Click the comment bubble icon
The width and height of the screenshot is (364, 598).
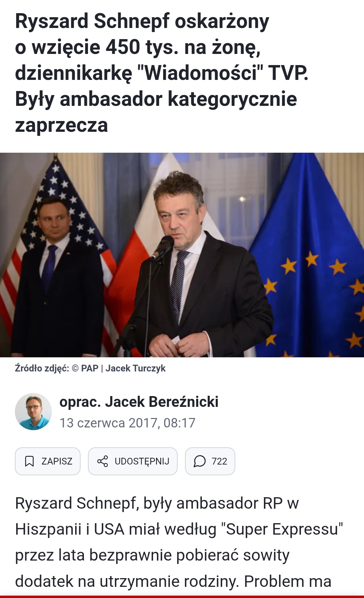[200, 461]
